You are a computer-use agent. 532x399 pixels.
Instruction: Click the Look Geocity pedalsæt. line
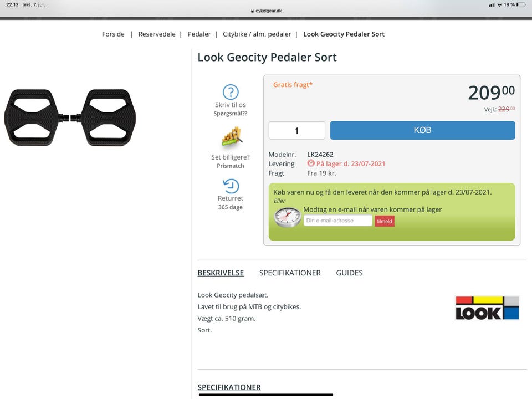[233, 295]
